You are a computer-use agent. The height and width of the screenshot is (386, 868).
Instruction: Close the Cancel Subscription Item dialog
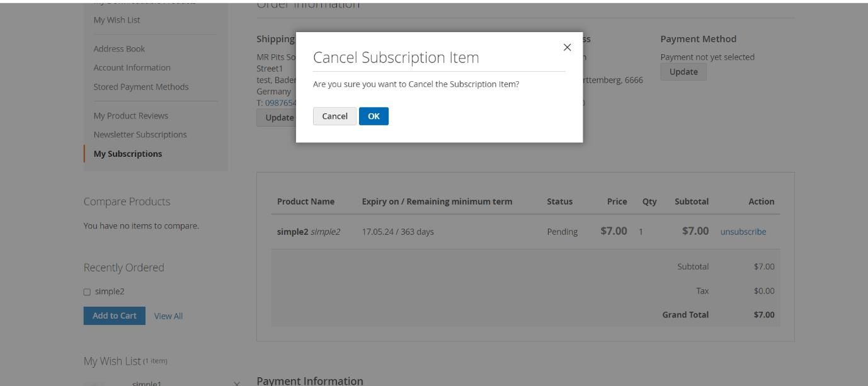point(566,47)
